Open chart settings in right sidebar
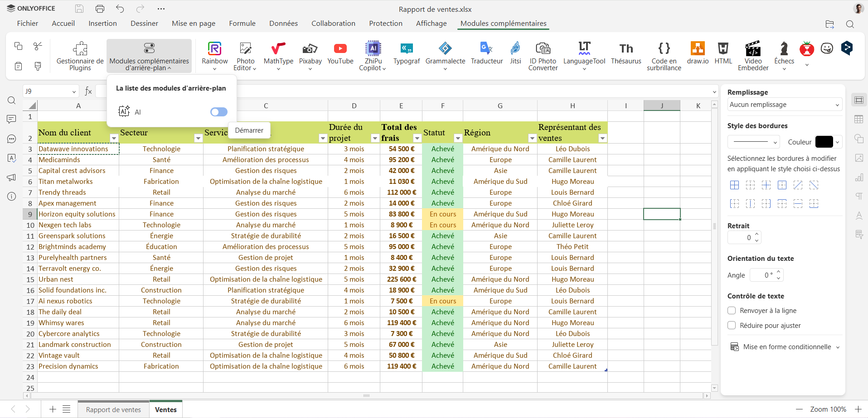Viewport: 868px width, 418px height. coord(859,177)
